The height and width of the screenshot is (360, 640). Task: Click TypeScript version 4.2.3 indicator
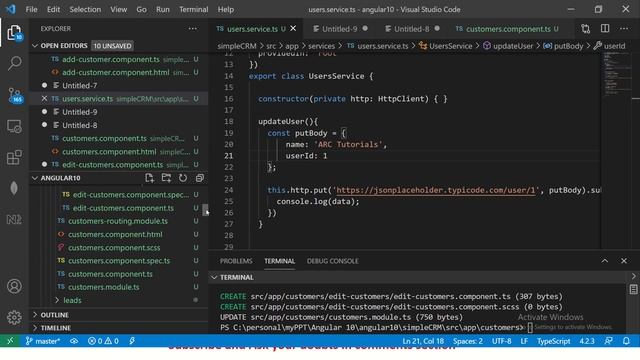[587, 341]
